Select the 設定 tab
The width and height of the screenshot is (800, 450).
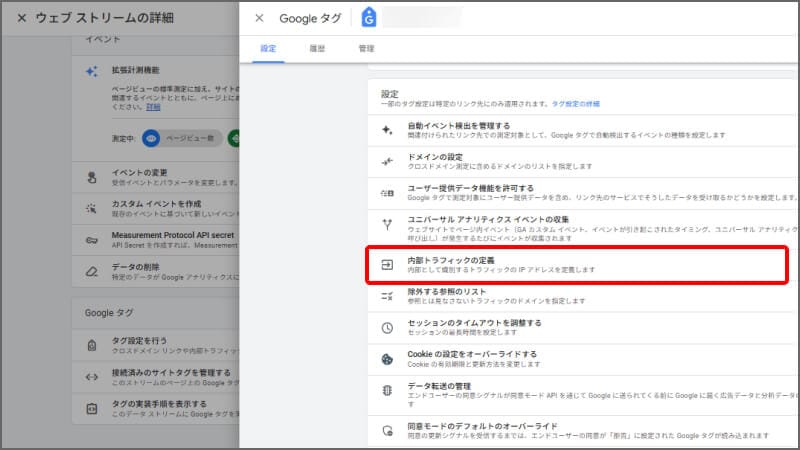268,48
